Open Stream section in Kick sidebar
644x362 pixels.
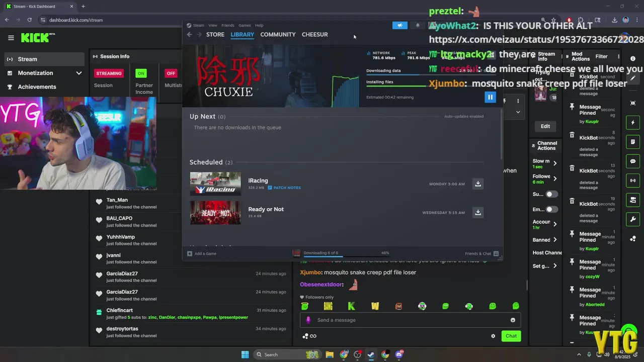[x=44, y=59]
